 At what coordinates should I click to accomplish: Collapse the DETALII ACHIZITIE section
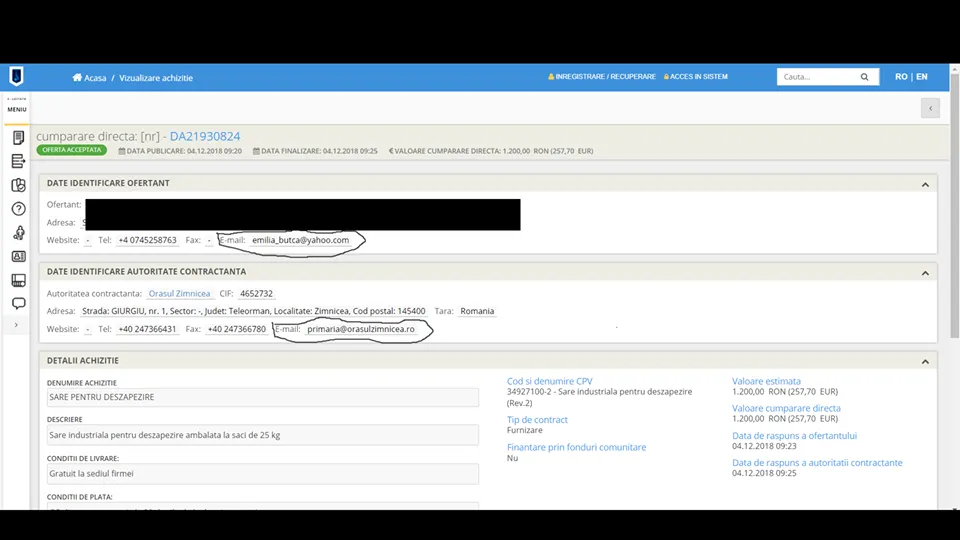coord(925,362)
